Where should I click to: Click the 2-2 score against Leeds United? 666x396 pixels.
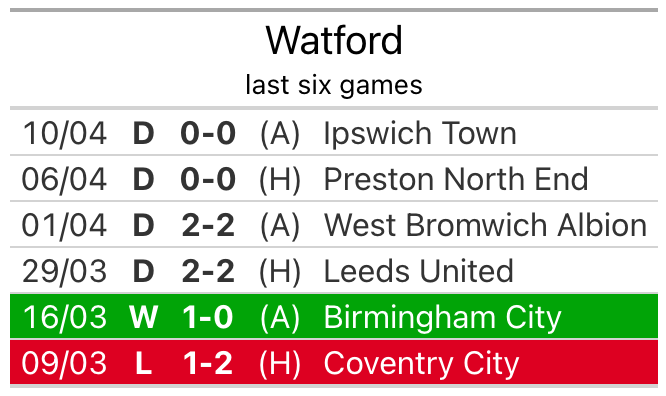coord(208,271)
